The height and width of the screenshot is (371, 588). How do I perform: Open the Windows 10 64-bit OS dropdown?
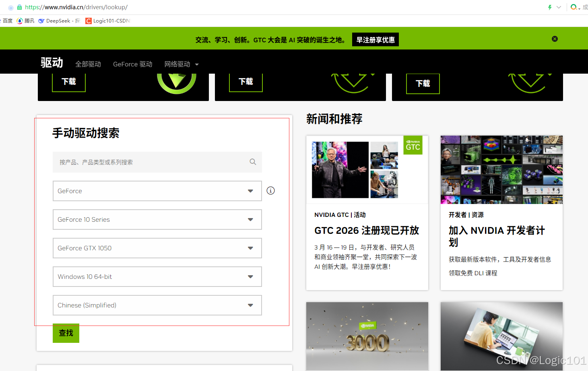(x=157, y=277)
